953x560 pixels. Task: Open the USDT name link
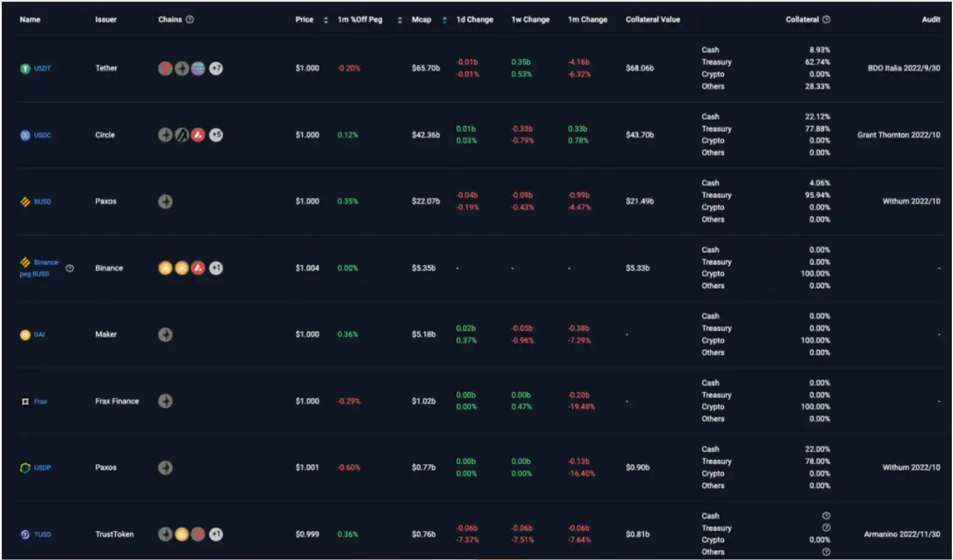[42, 68]
